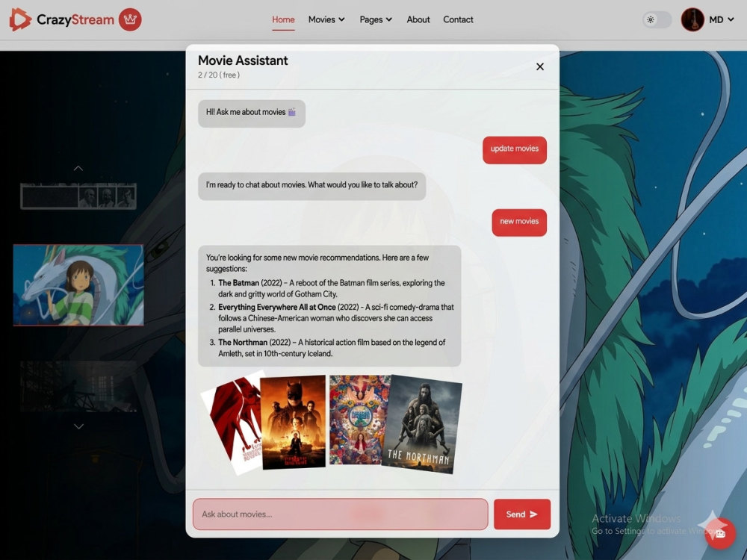Click the 'new movies' chat message bubble

519,223
